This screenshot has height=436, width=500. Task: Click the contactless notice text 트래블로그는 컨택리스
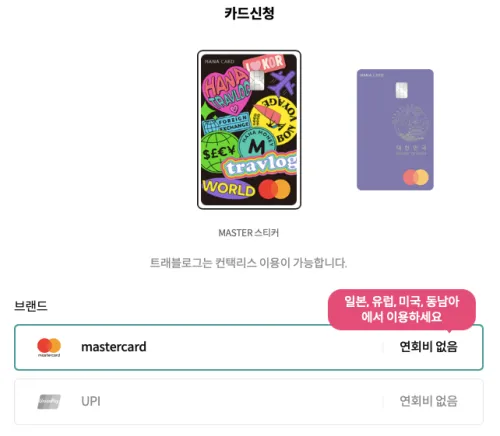[x=203, y=263]
